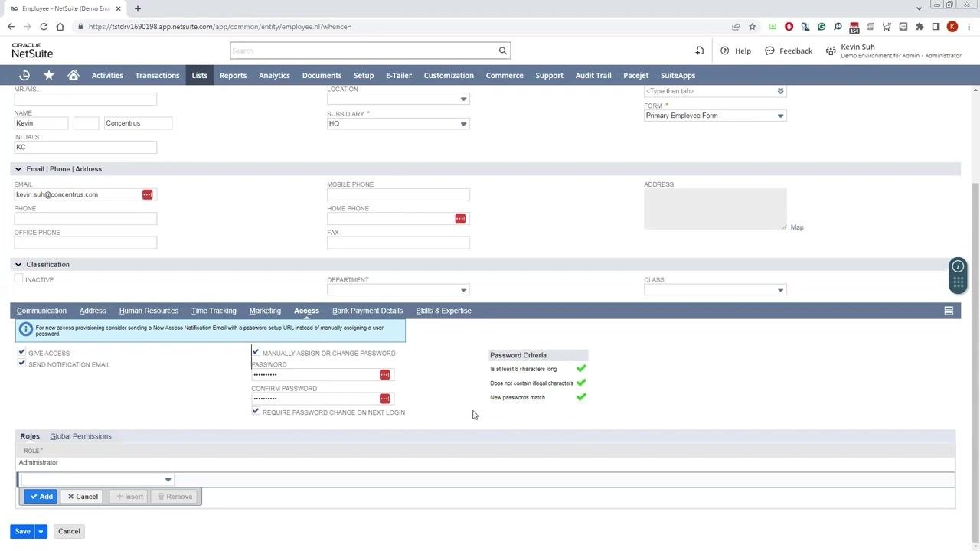Collapse Email | Phone | Address section
This screenshot has height=551, width=980.
pyautogui.click(x=18, y=169)
